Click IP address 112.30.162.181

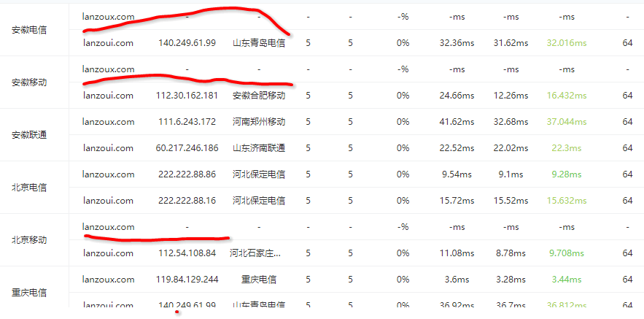pos(187,96)
